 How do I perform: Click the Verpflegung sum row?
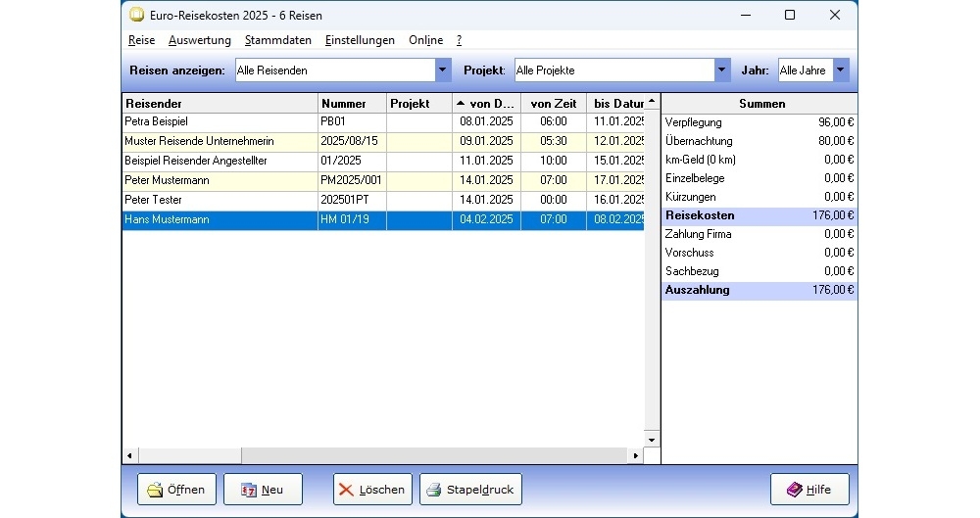point(759,122)
